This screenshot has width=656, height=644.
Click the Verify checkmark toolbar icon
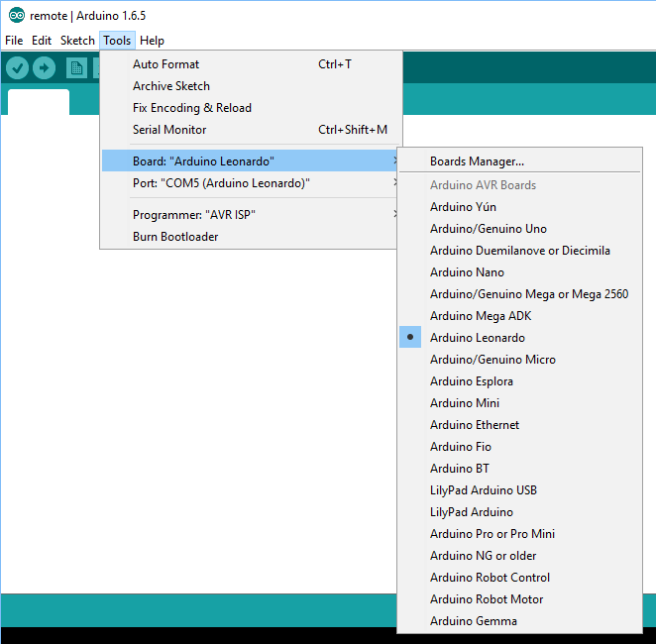point(17,67)
